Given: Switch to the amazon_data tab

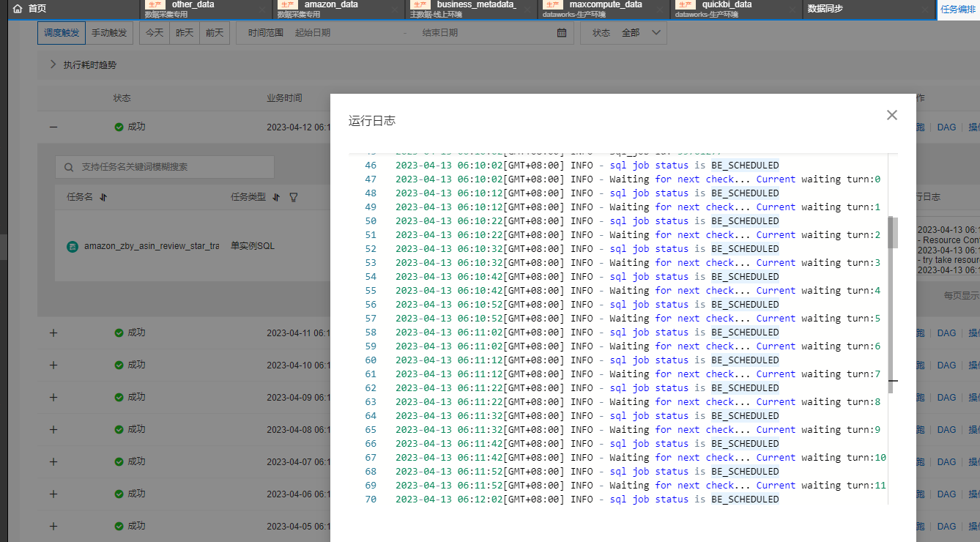Looking at the screenshot, I should [338, 9].
